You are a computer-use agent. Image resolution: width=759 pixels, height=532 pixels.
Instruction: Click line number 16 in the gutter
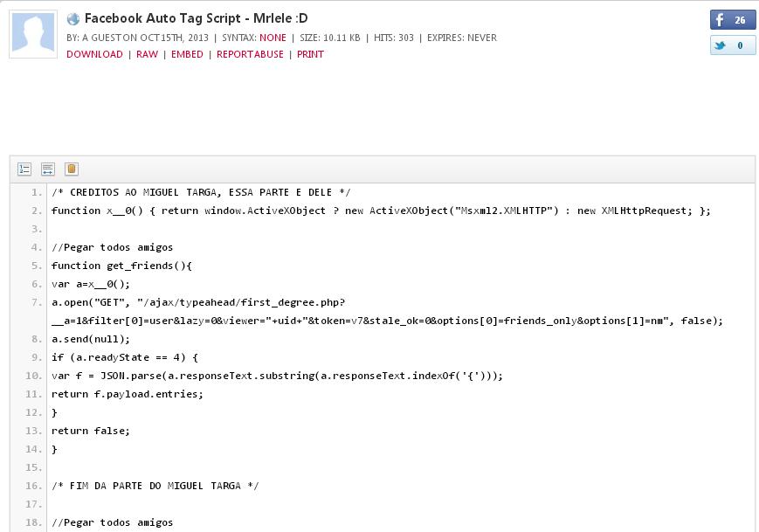coord(33,486)
